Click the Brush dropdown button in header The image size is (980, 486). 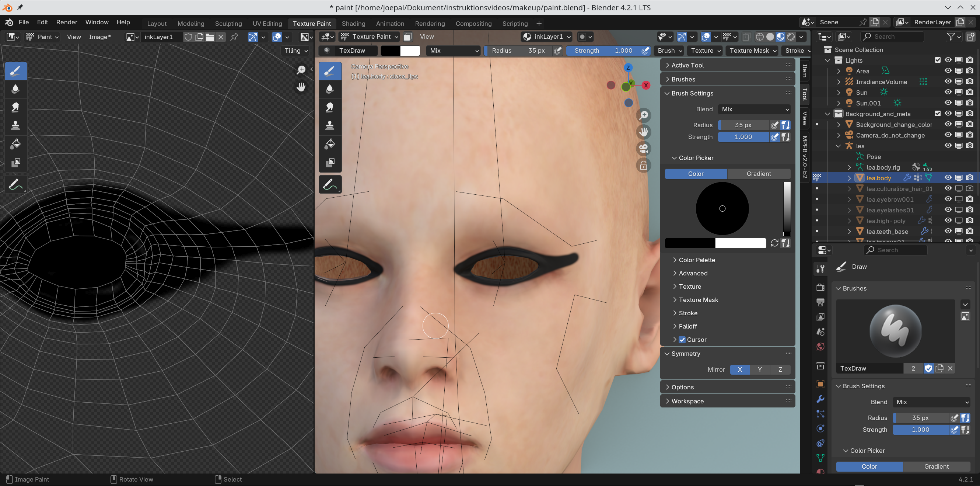(x=669, y=51)
